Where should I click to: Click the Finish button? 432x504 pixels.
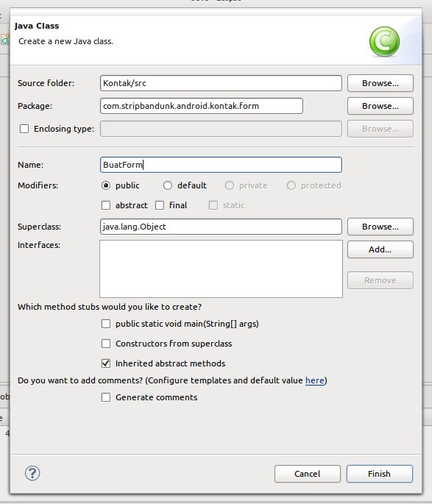tap(380, 474)
